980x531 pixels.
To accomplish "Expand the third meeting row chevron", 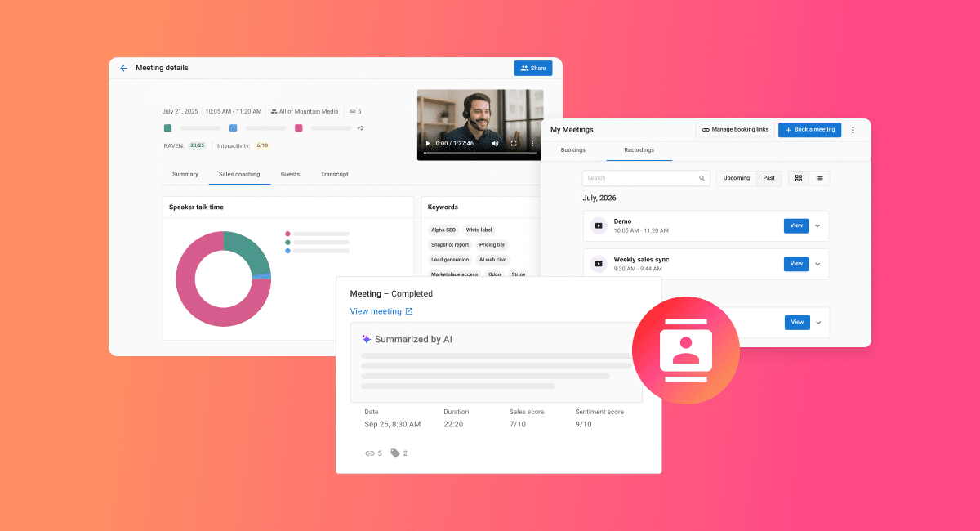I will tap(817, 323).
